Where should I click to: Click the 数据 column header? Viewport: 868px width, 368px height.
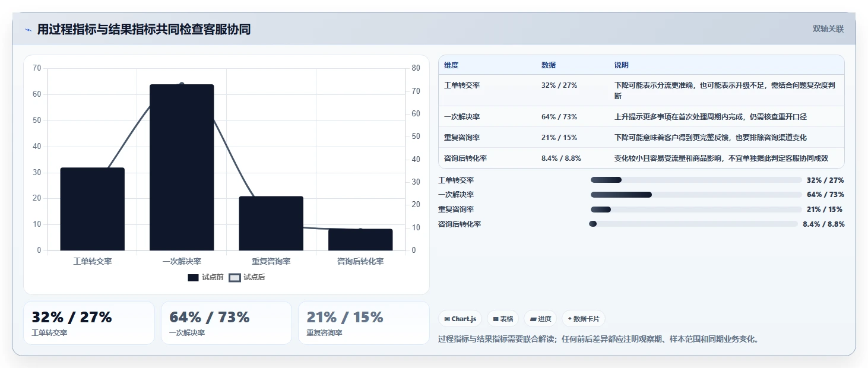tap(549, 65)
